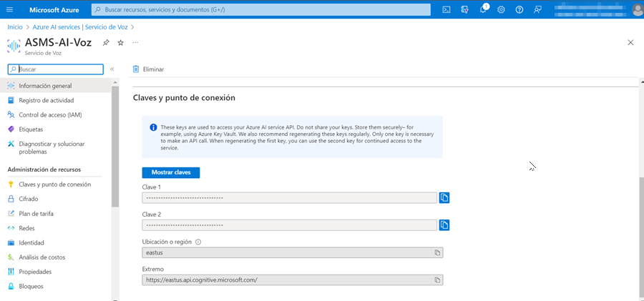Click the Eliminar trash icon
644x301 pixels.
136,69
